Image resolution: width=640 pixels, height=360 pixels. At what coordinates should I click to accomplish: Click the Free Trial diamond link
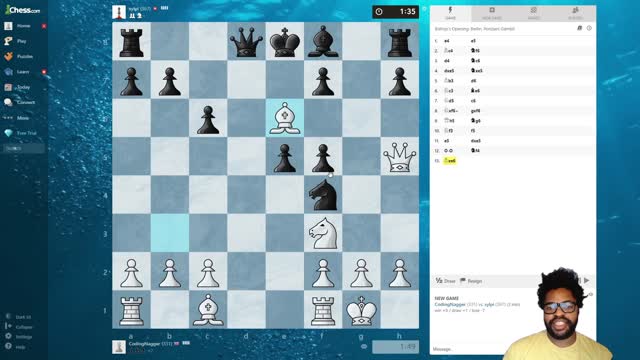[26, 133]
